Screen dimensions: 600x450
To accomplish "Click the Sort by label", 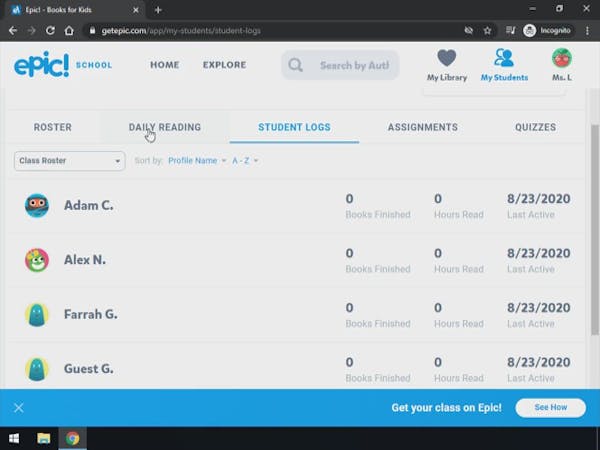I will click(149, 161).
